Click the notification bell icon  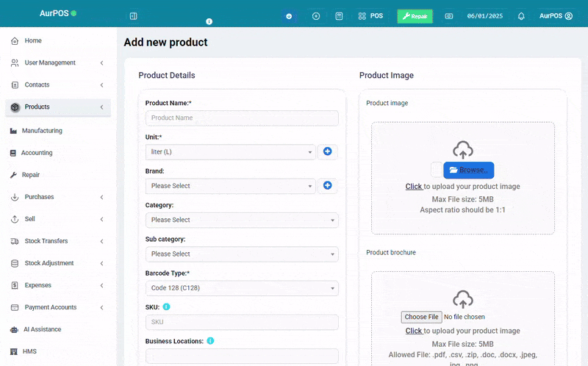point(521,16)
